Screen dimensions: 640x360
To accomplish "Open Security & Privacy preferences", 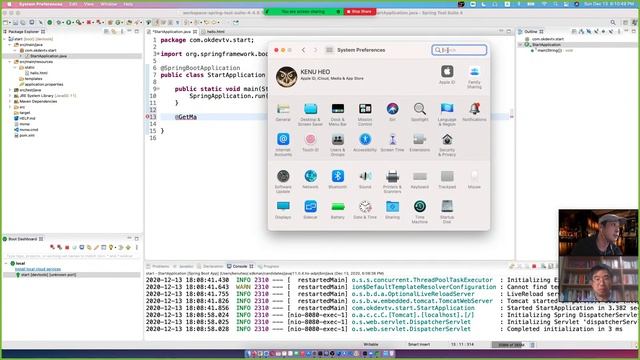I will point(447,144).
